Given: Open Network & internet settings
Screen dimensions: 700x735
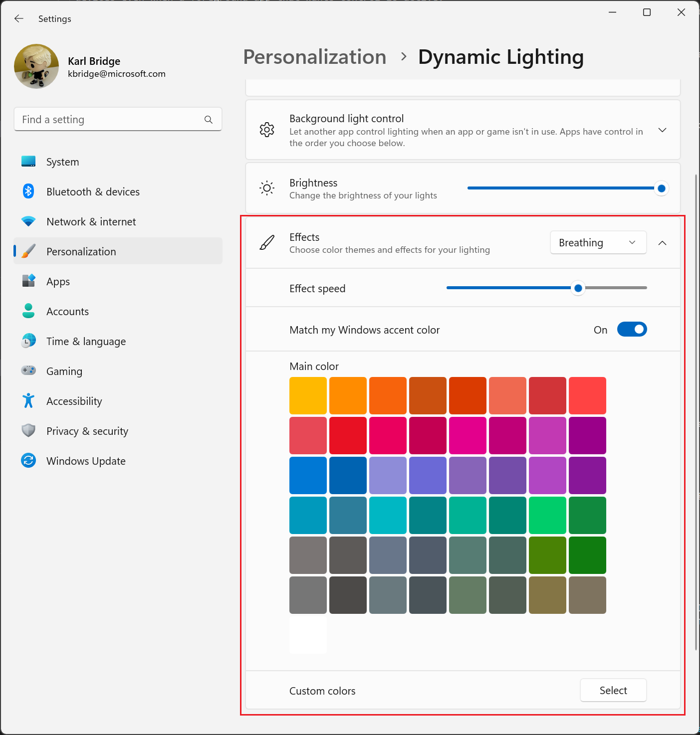Looking at the screenshot, I should click(91, 221).
